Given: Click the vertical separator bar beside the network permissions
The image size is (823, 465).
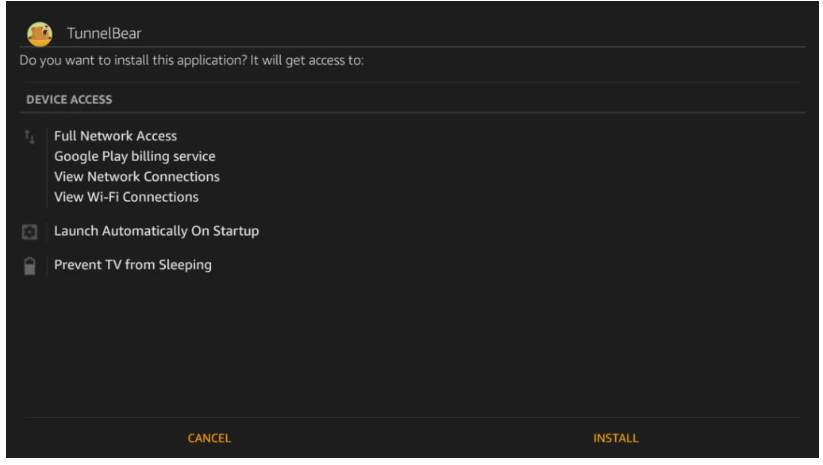Looking at the screenshot, I should [x=47, y=167].
